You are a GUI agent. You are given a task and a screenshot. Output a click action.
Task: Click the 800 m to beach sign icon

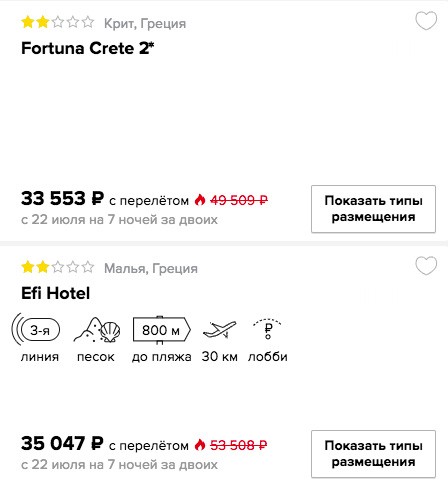tap(162, 330)
